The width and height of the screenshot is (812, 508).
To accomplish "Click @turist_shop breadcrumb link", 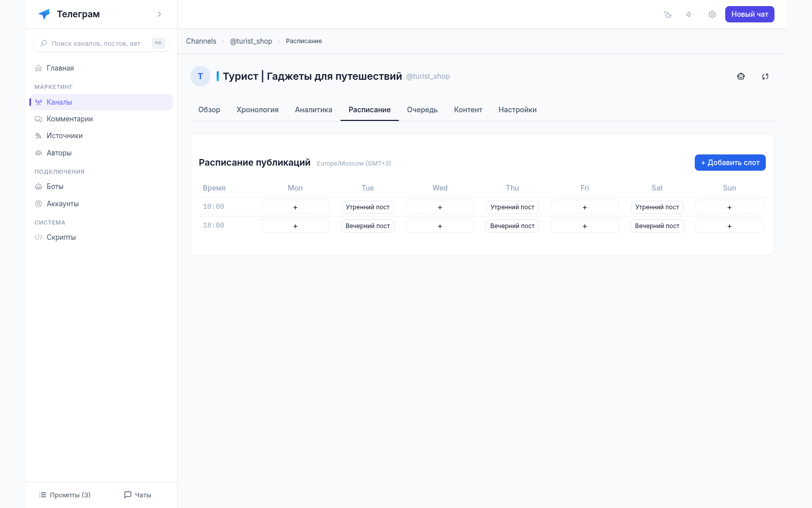I will click(x=251, y=41).
